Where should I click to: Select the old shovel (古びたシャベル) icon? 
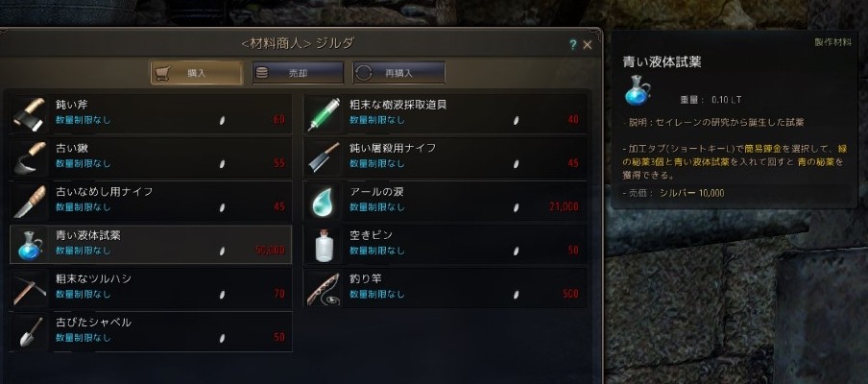pyautogui.click(x=30, y=331)
